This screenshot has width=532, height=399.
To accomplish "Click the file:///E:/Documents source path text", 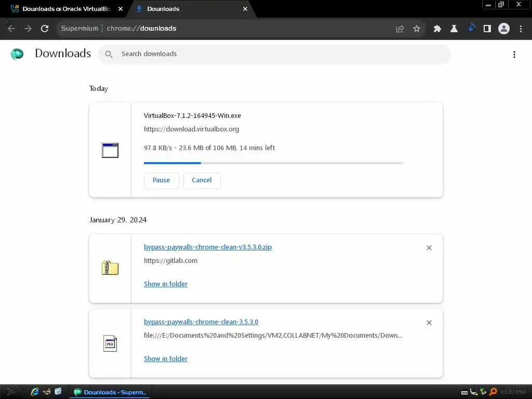I will tap(273, 336).
